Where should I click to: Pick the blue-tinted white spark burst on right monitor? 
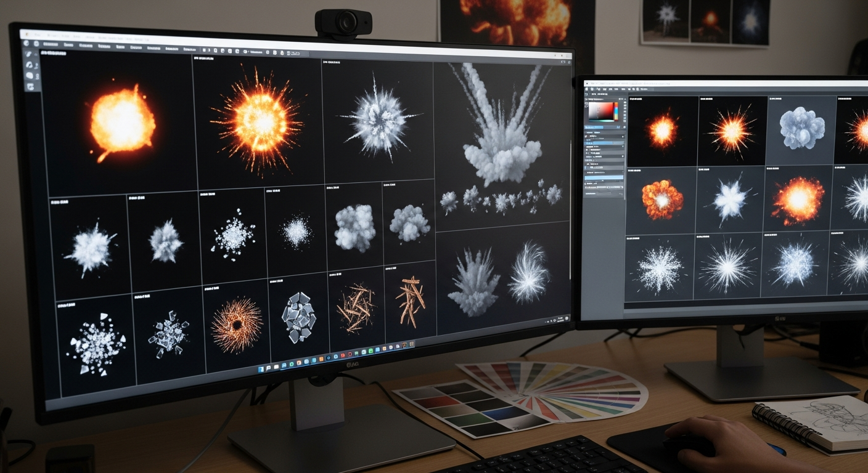793,264
